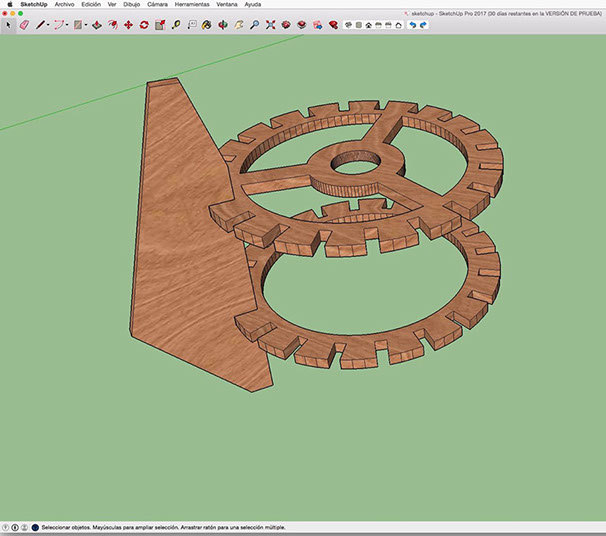This screenshot has height=536, width=606.
Task: Expand the Arc tool dropdown arrow
Action: [x=68, y=25]
